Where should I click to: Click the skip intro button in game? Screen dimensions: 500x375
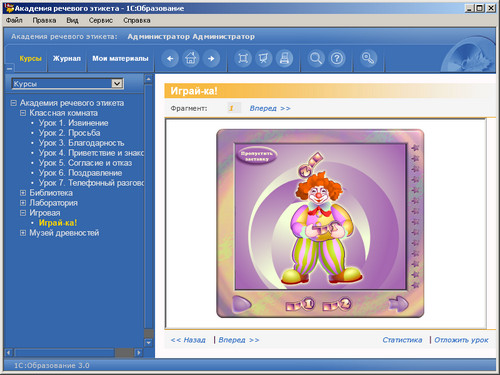coord(256,156)
